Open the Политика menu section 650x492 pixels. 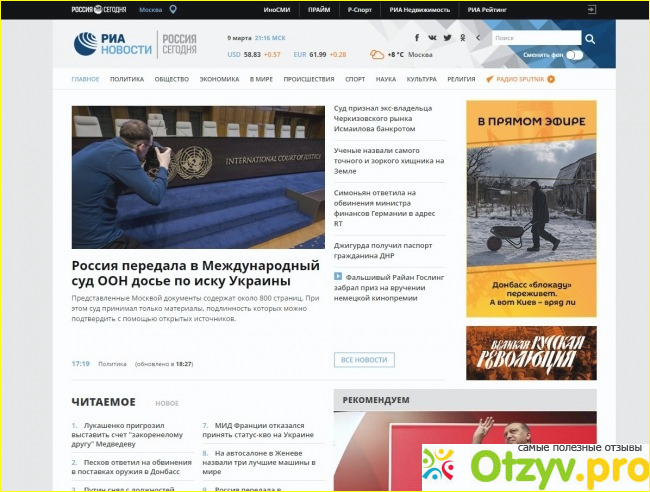[x=126, y=78]
